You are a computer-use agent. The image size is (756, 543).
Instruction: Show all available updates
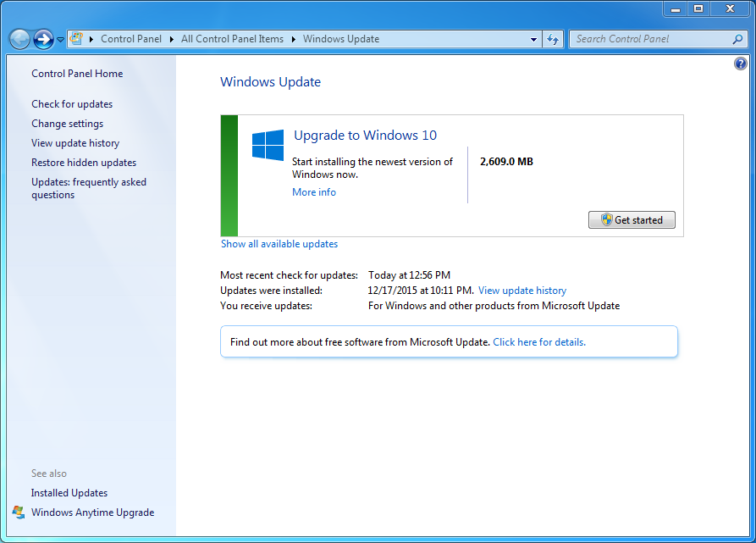[x=279, y=243]
